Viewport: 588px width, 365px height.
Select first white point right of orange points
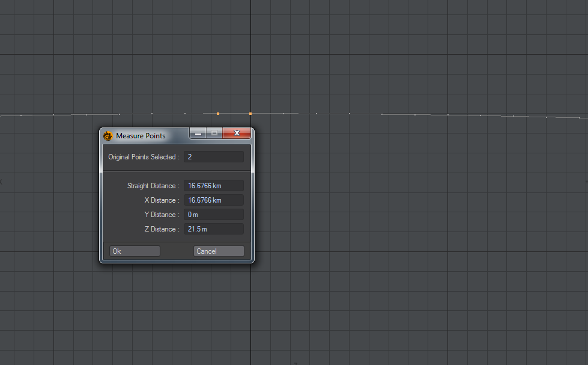283,113
